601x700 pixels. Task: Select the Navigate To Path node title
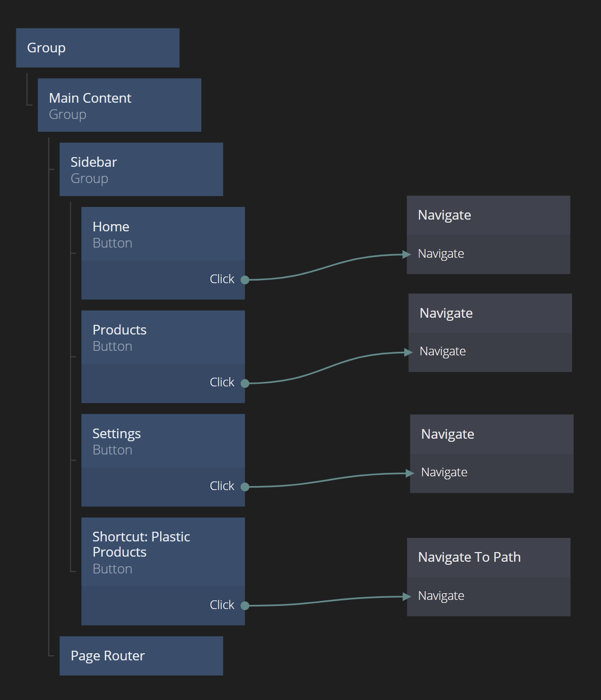[x=488, y=557]
